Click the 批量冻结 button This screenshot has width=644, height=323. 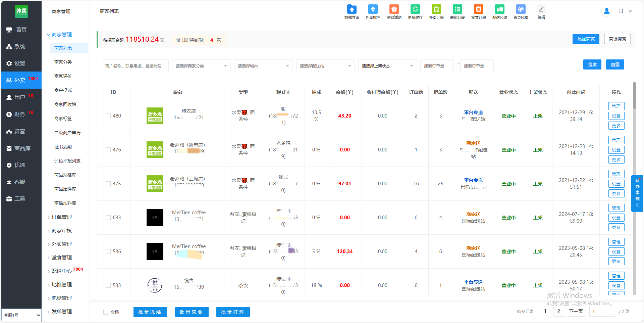coord(150,312)
